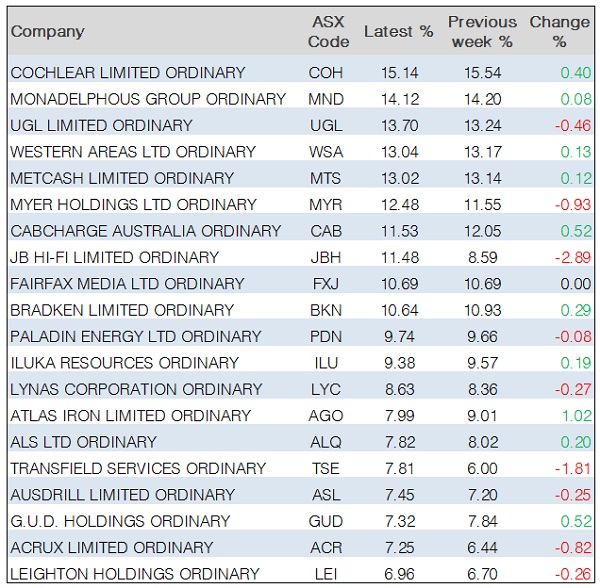Click the MND ticker code

point(326,99)
